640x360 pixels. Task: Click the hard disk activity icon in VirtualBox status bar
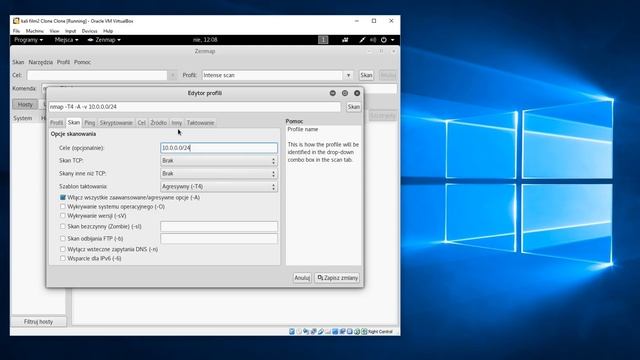[292, 331]
